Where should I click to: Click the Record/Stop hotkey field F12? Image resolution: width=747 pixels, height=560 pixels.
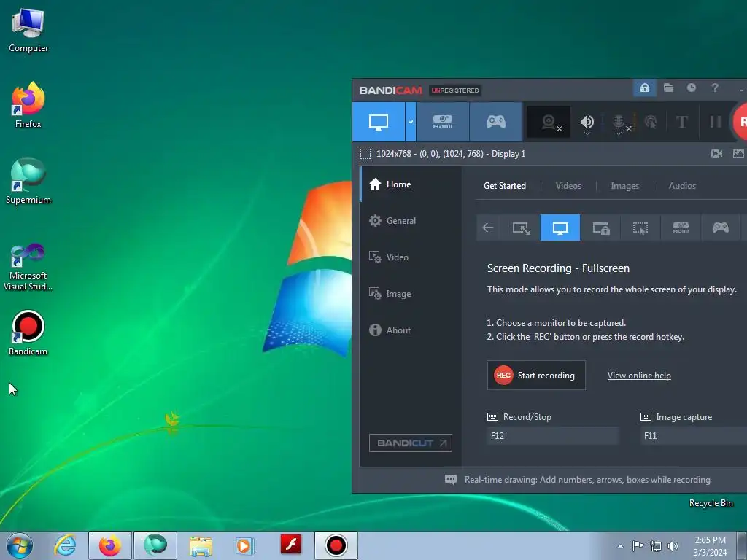553,436
